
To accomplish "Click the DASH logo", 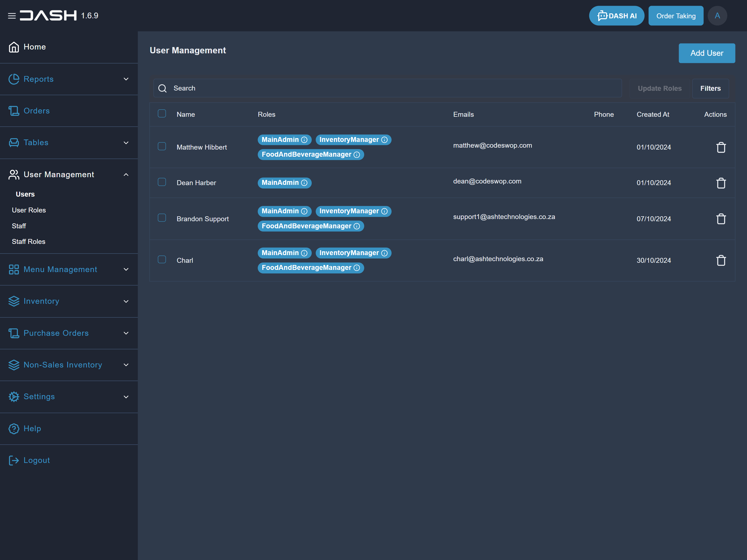I will [x=48, y=16].
